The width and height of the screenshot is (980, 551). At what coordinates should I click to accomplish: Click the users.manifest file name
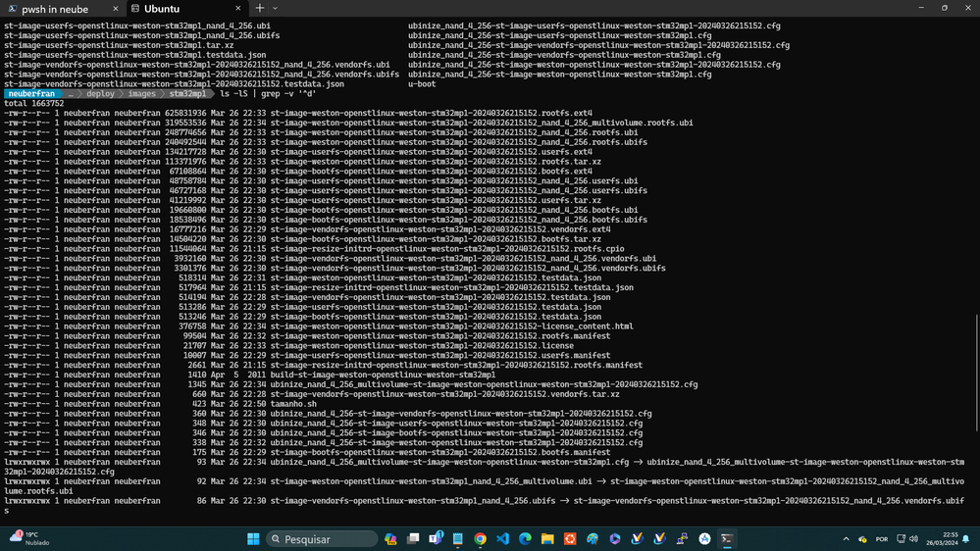tap(440, 356)
